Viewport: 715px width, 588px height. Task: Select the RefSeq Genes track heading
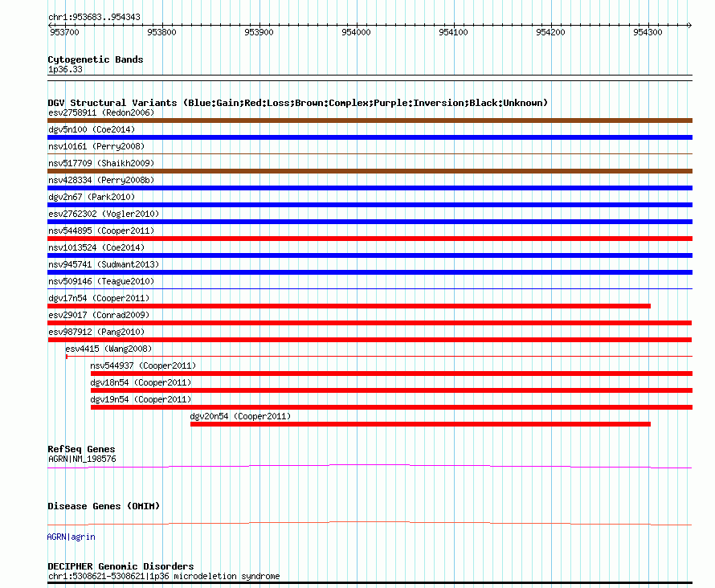tap(81, 449)
